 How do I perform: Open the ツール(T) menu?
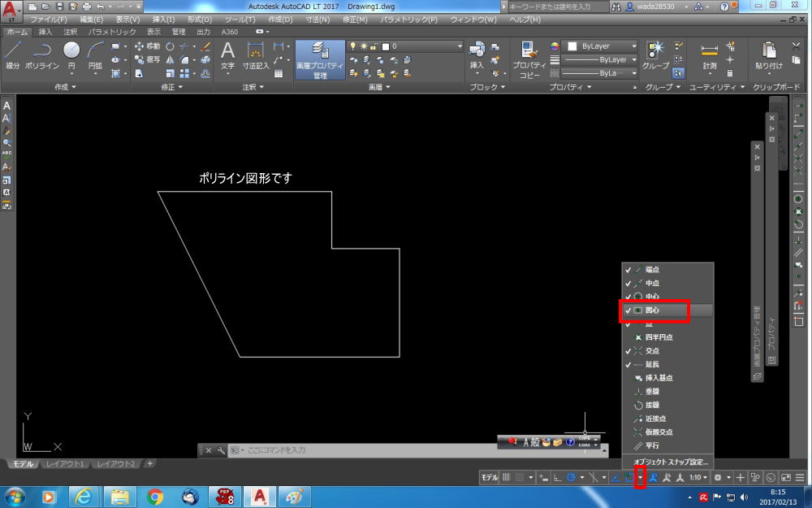(x=240, y=20)
